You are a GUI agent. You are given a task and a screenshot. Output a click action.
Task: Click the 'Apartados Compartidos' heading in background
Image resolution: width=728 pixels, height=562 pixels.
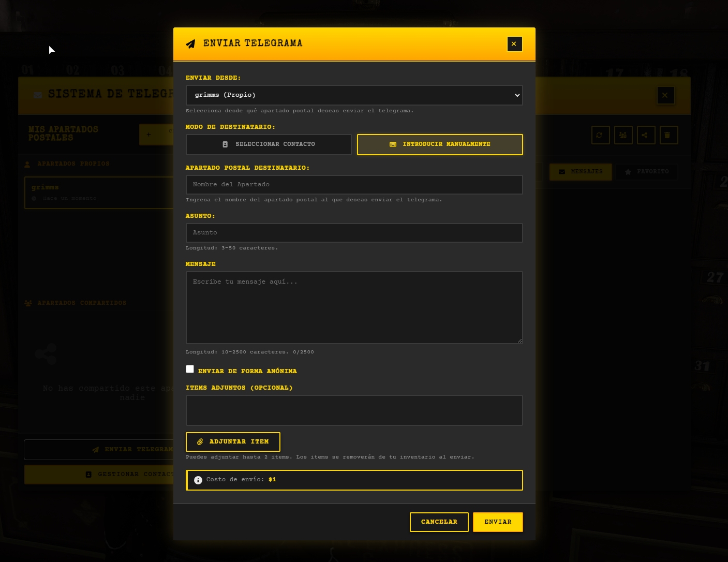82,303
